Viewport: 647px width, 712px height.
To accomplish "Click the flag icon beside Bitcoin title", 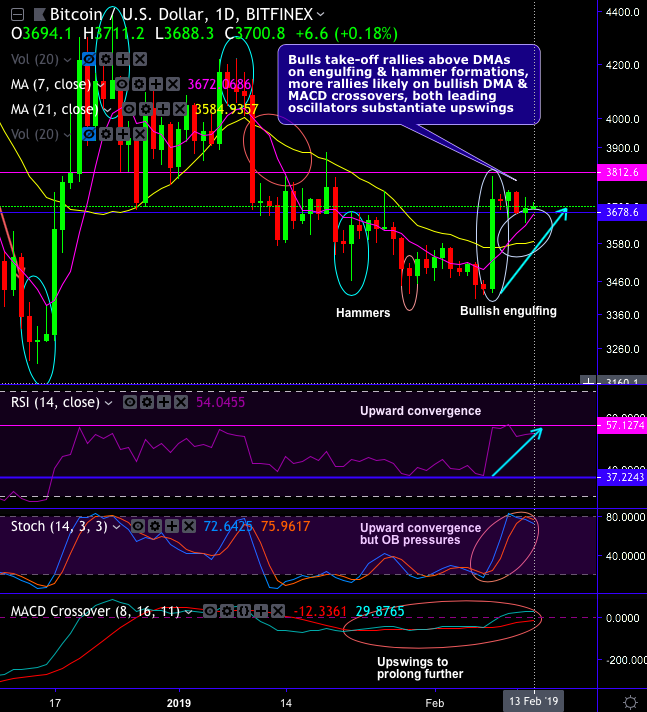I will pyautogui.click(x=40, y=15).
